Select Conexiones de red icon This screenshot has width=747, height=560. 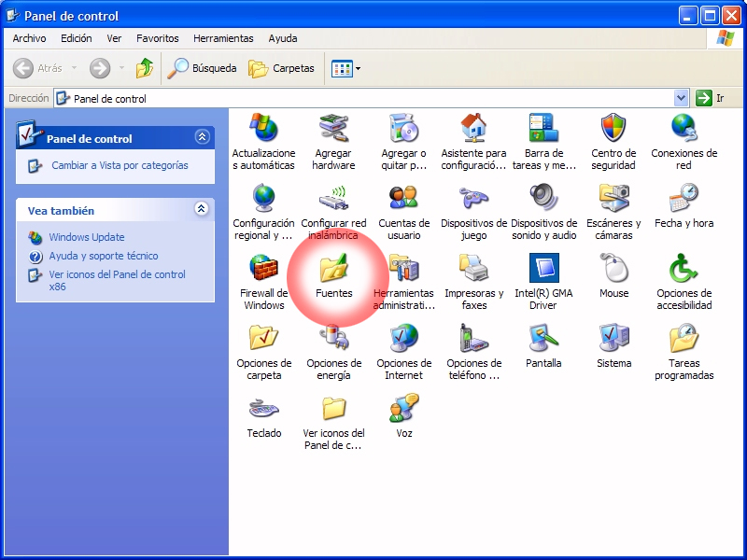(x=684, y=128)
